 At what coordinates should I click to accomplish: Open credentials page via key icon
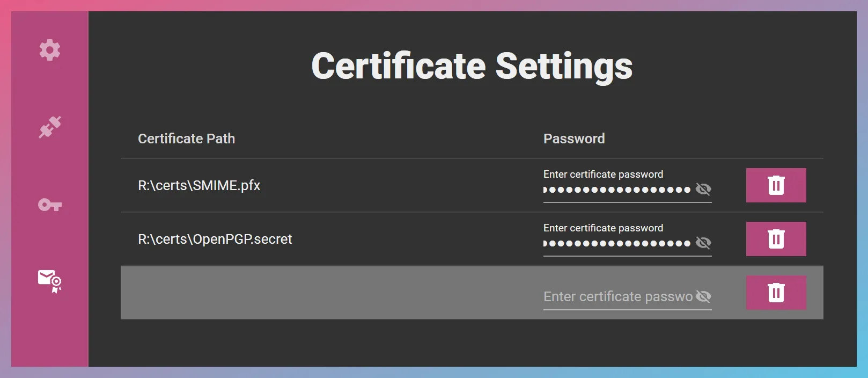coord(49,205)
